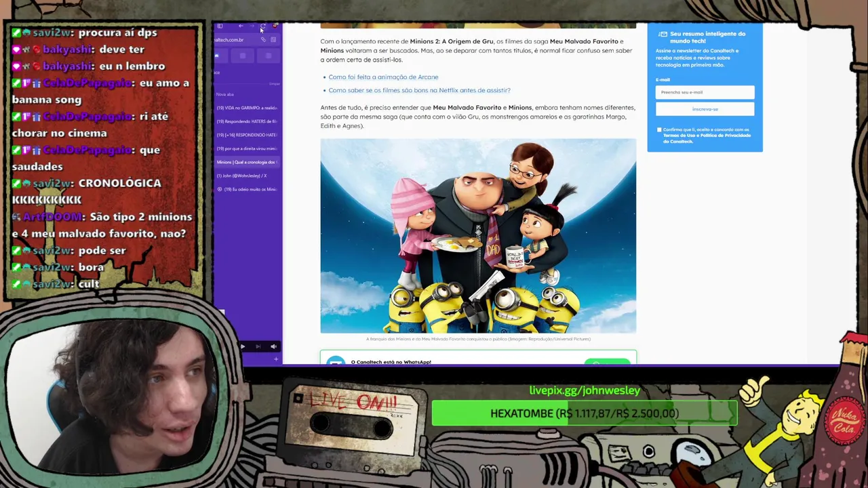Open the Como saber se os filmes são bons link
The height and width of the screenshot is (488, 868).
click(x=419, y=90)
